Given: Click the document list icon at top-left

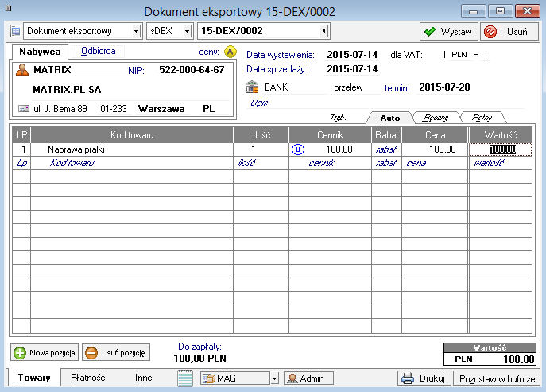Looking at the screenshot, I should point(16,31).
